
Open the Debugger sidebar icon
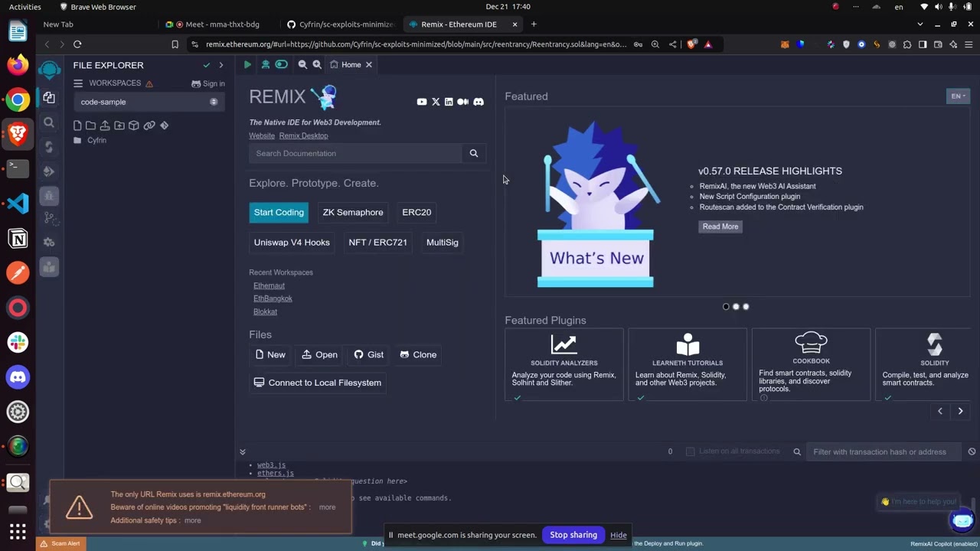[x=49, y=196]
